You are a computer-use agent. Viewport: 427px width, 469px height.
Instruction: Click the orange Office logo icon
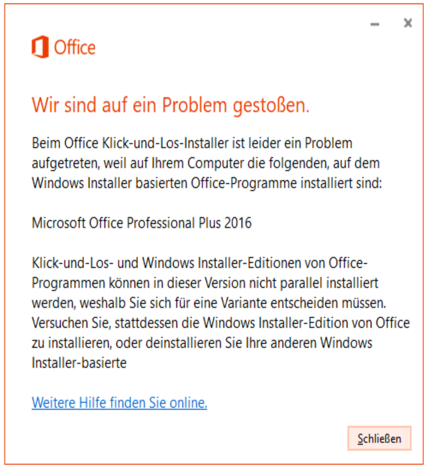click(x=40, y=47)
